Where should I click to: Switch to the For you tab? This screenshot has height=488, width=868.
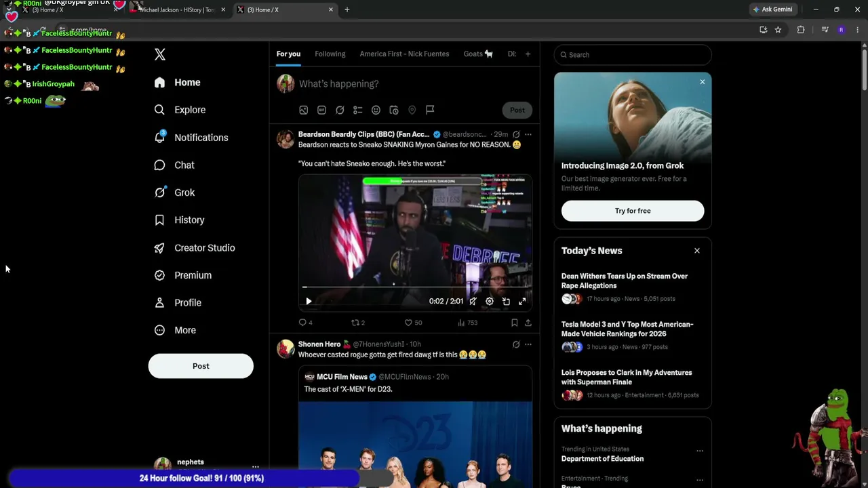pyautogui.click(x=288, y=54)
